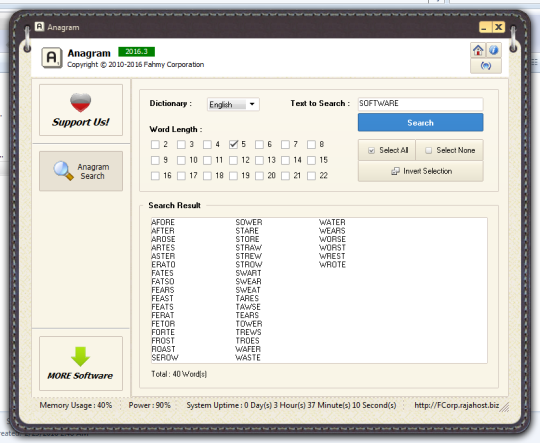Click the broadcast signal icon button
This screenshot has width=540, height=443.
point(486,66)
